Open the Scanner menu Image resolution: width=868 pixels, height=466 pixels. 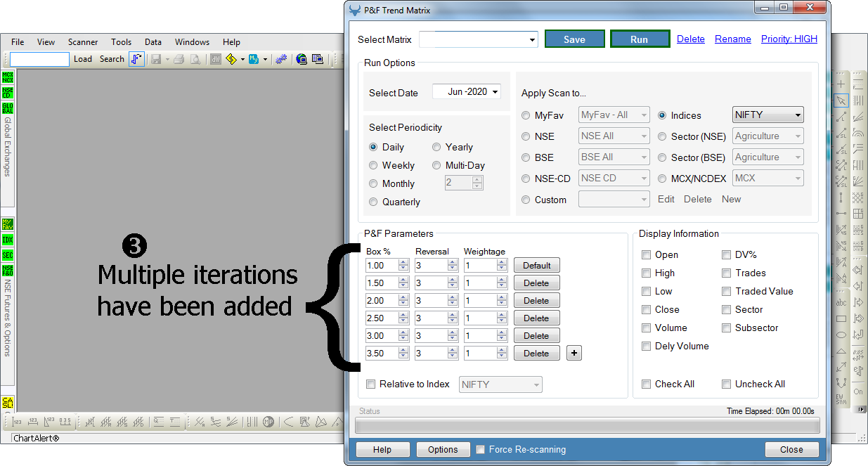click(83, 42)
